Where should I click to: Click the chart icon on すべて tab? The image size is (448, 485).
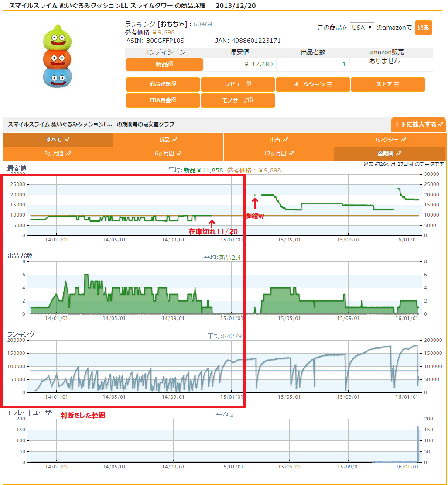pos(67,140)
